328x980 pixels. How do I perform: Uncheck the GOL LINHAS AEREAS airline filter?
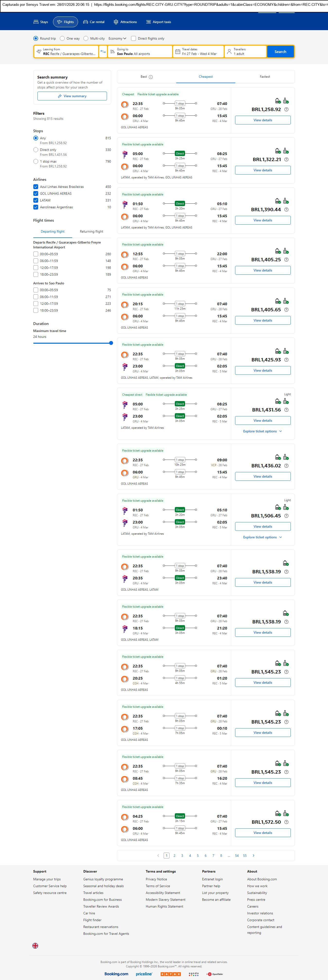click(x=36, y=194)
